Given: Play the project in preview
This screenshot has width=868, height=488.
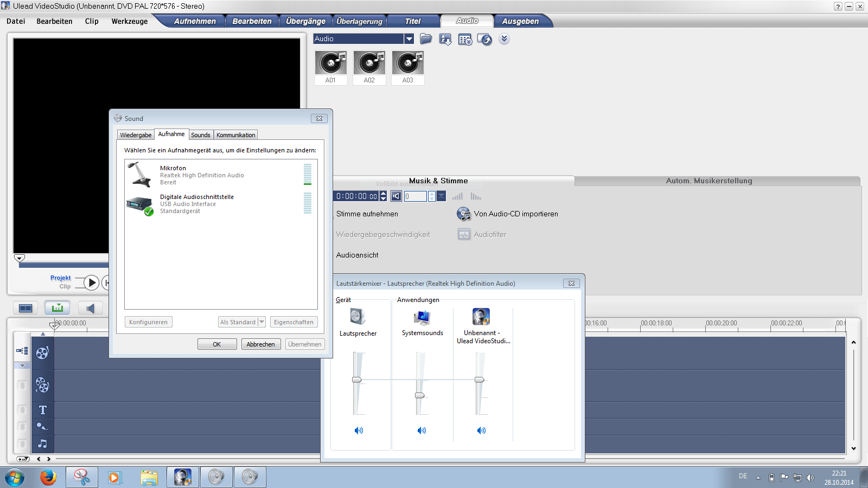Looking at the screenshot, I should point(92,282).
